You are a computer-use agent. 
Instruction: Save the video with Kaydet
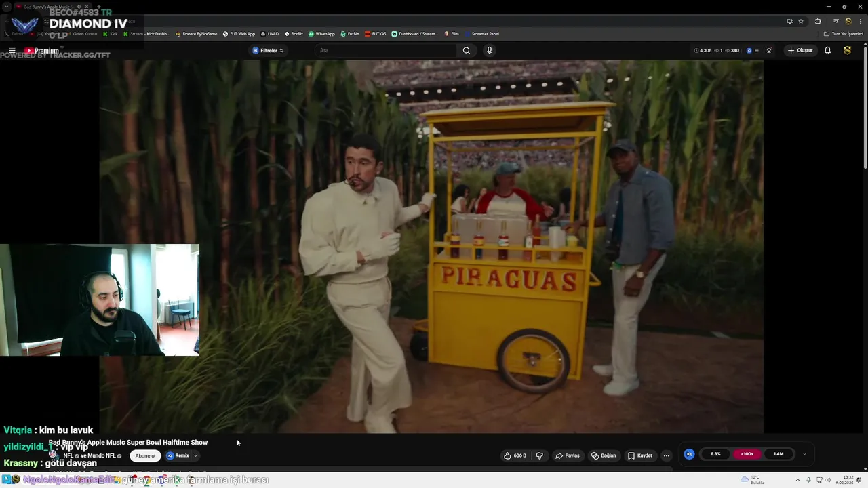pos(639,455)
